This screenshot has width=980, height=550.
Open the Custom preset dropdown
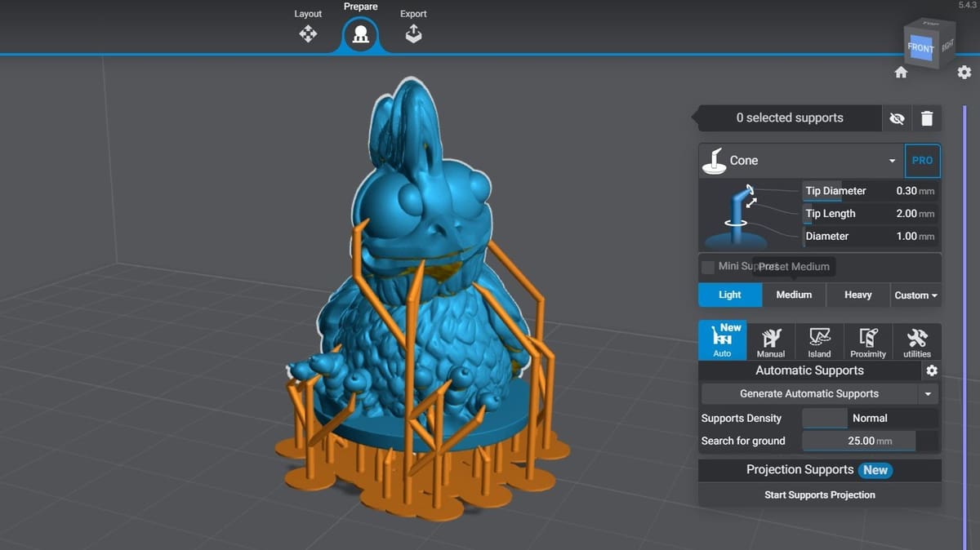pyautogui.click(x=915, y=295)
